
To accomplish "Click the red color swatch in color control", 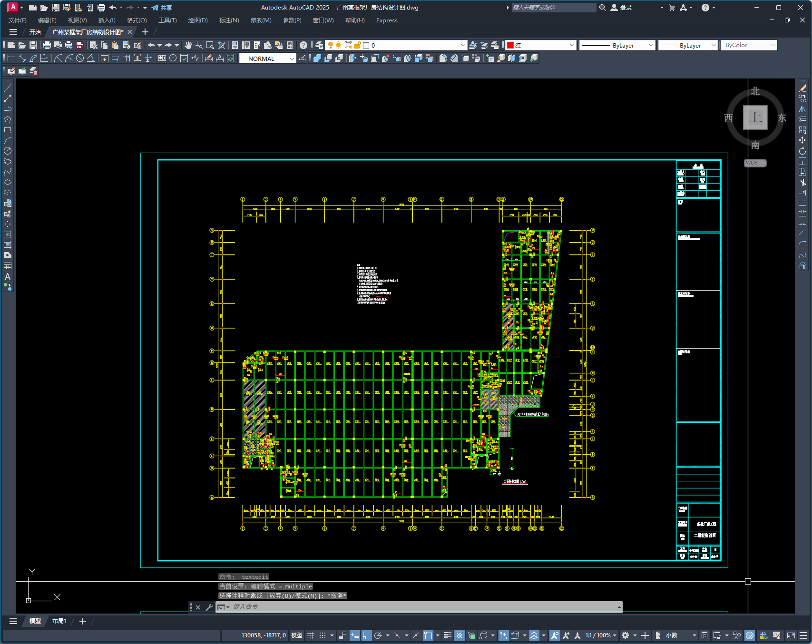I will pos(510,45).
